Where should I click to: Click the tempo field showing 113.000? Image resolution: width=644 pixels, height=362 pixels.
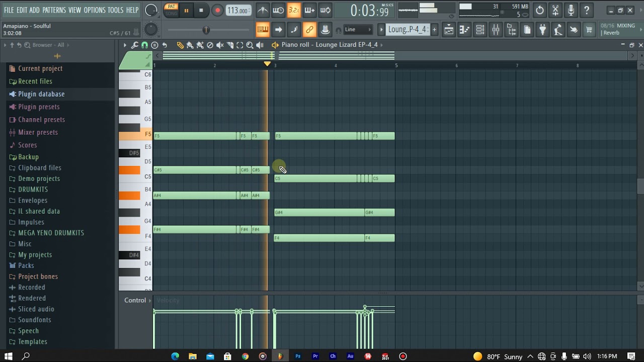coord(238,11)
